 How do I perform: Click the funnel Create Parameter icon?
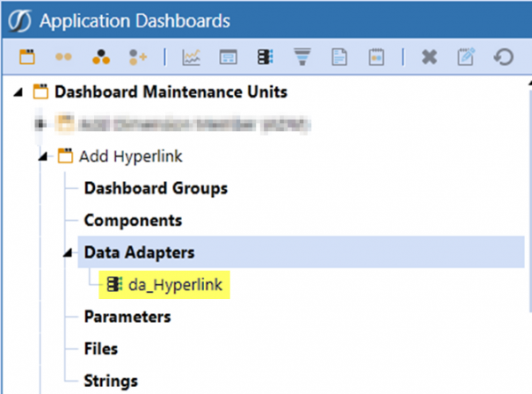[302, 58]
